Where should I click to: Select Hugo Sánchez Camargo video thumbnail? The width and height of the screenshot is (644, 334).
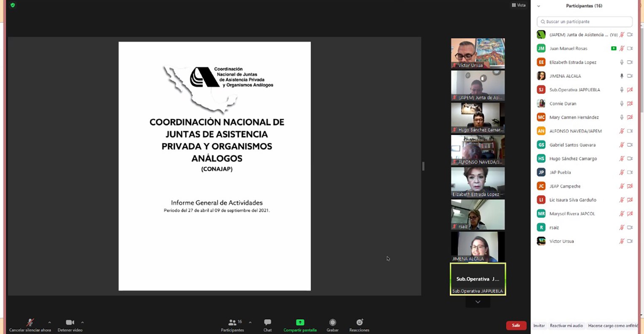(x=478, y=118)
